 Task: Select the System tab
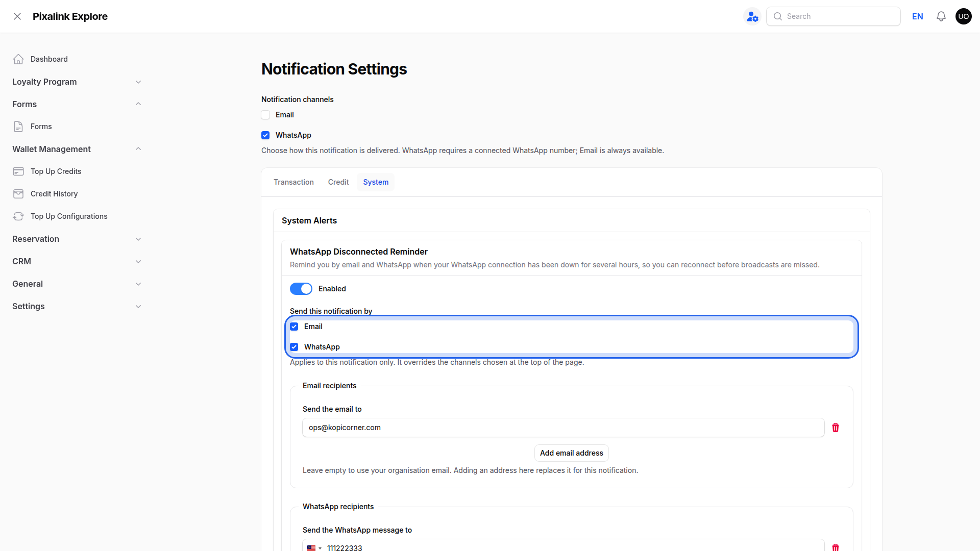click(x=376, y=182)
